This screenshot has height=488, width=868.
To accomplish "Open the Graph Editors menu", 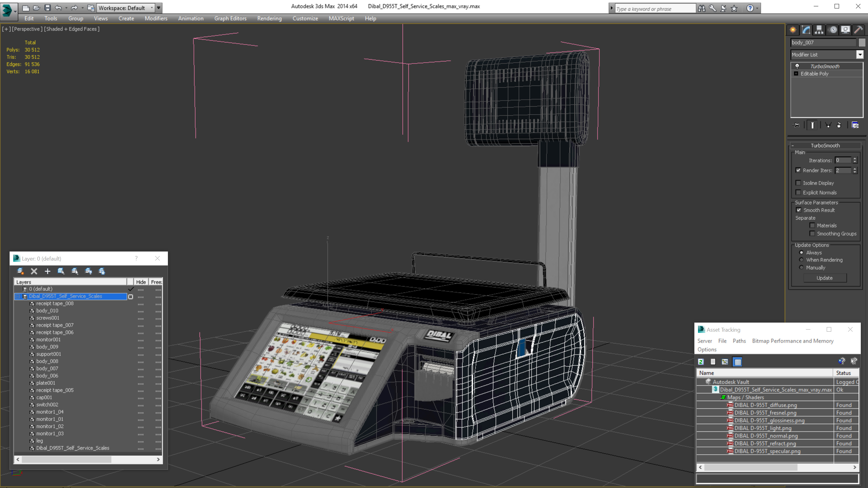I will (x=230, y=18).
